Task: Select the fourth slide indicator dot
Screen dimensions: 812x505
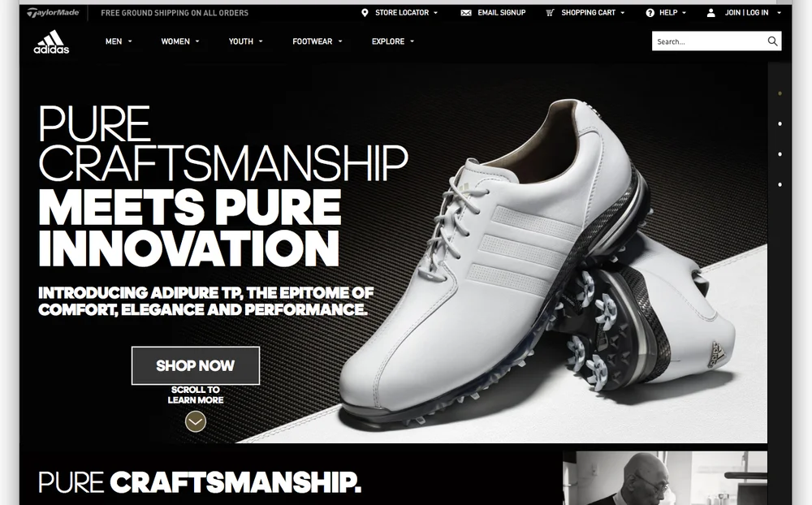Action: (780, 184)
